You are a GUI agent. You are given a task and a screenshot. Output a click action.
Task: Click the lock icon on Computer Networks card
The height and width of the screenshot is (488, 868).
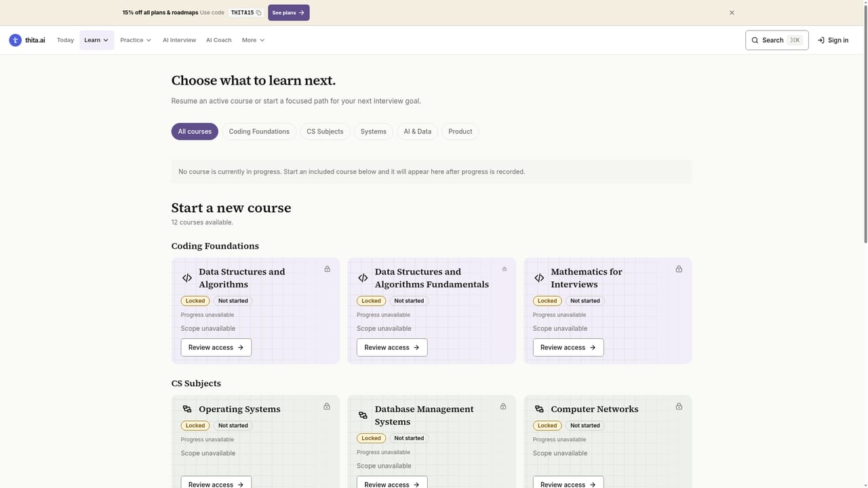tap(679, 407)
